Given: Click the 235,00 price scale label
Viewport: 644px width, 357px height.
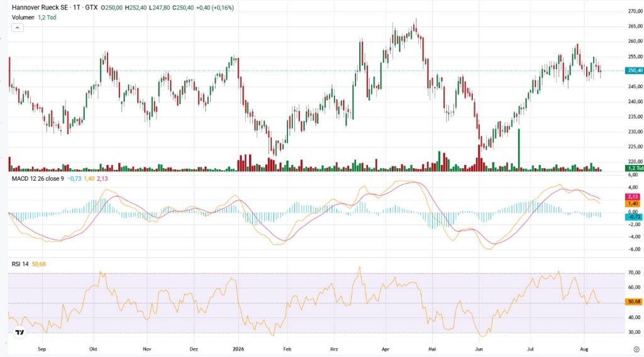Looking at the screenshot, I should click(635, 116).
